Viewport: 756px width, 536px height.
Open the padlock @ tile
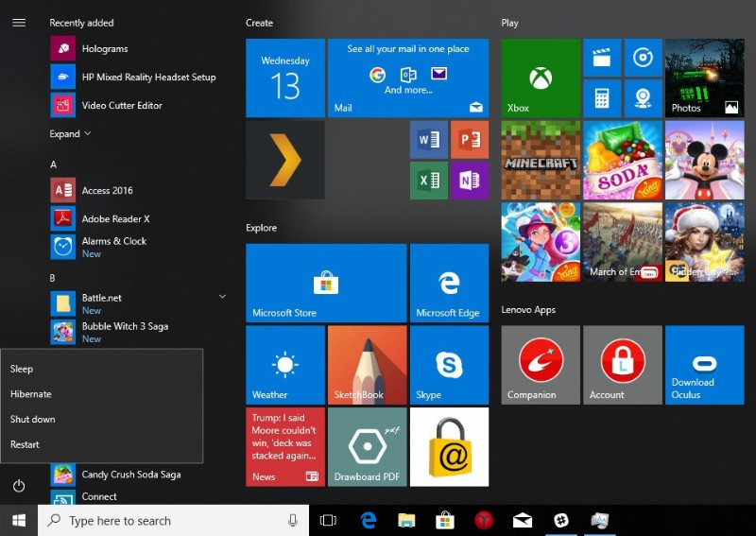pyautogui.click(x=449, y=447)
